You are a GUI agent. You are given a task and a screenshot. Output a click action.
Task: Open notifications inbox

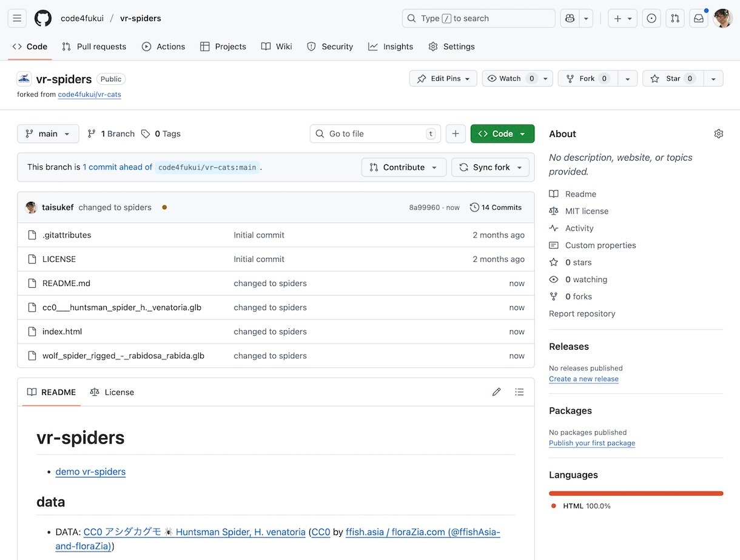[699, 18]
